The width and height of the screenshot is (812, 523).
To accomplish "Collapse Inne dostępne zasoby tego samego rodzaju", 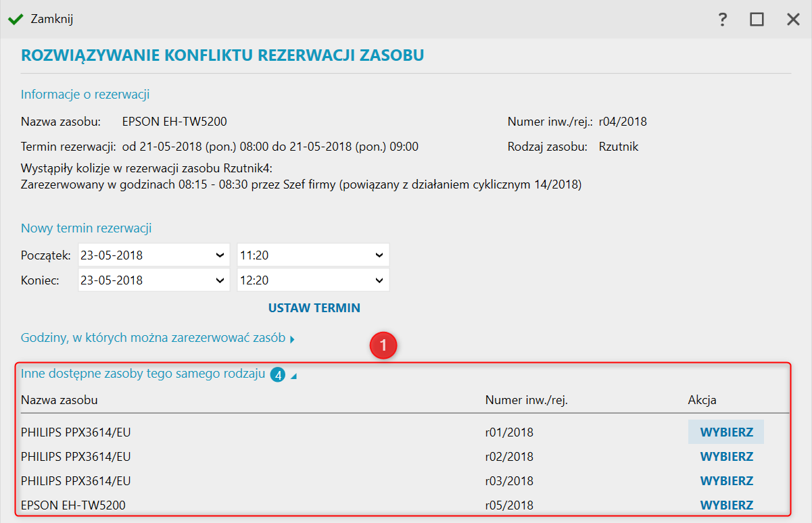I will point(160,374).
